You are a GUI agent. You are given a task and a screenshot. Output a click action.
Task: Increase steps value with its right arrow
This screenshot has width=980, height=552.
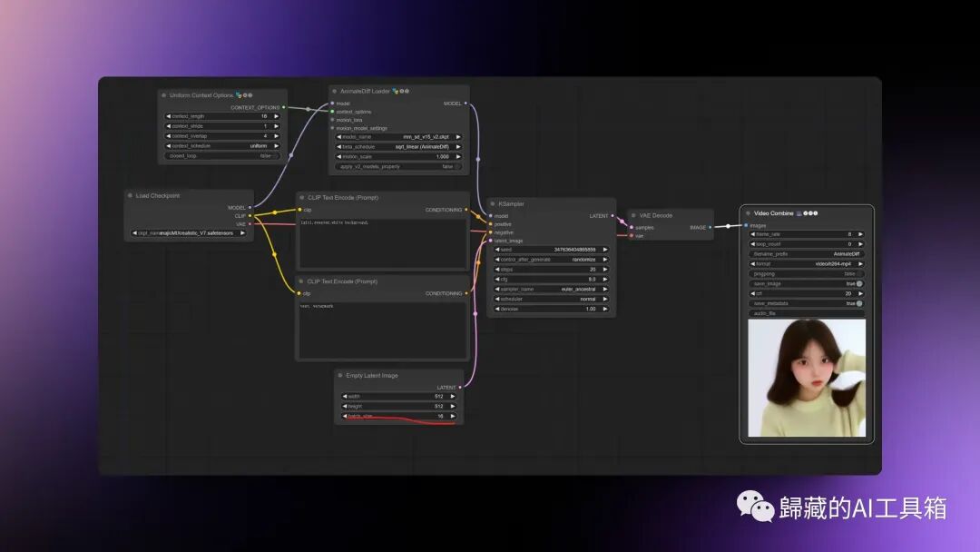click(x=605, y=270)
